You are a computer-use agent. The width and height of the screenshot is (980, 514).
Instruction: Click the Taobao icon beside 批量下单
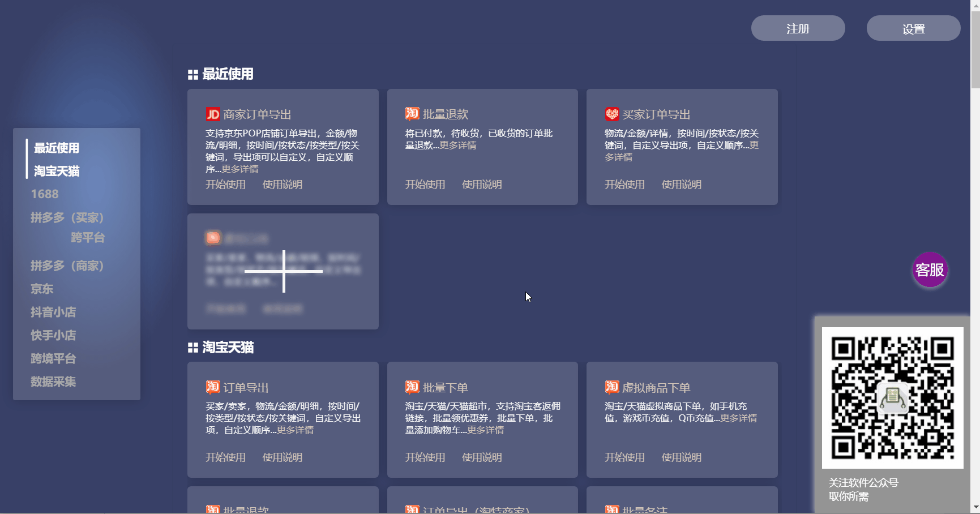tap(412, 387)
